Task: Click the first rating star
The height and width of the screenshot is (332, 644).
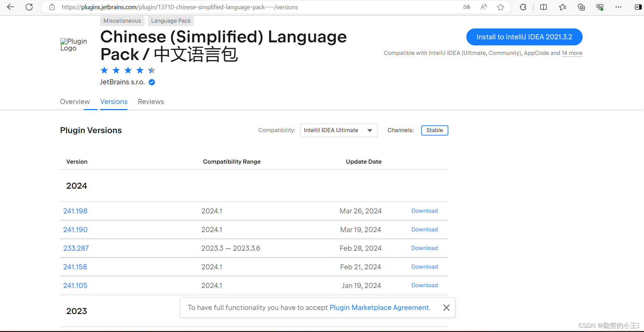Action: 104,70
